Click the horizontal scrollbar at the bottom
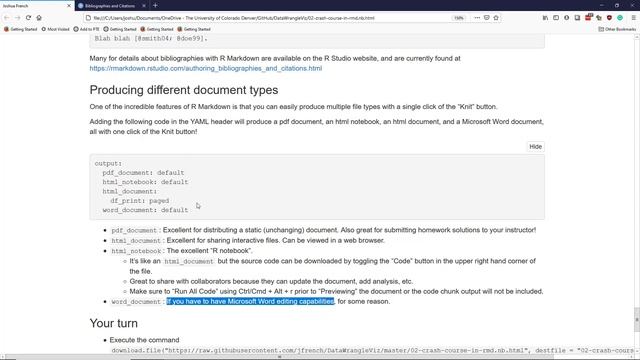640x360 pixels. point(279,357)
